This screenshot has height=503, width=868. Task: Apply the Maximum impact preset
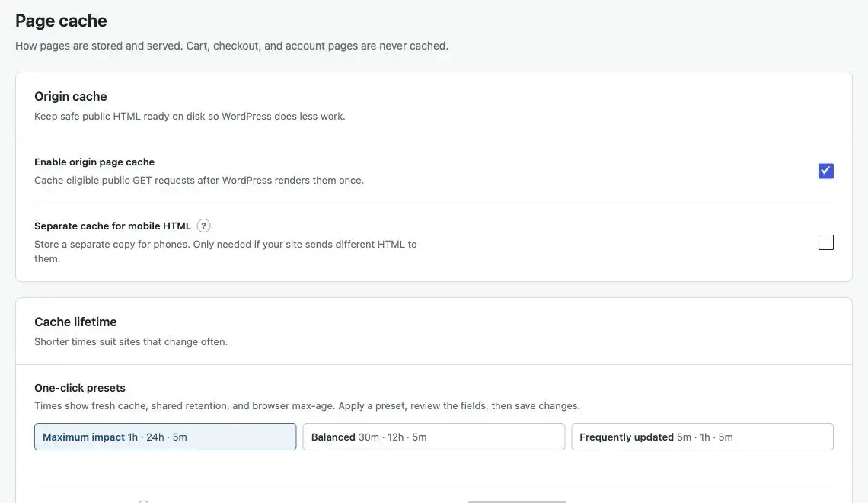point(165,437)
